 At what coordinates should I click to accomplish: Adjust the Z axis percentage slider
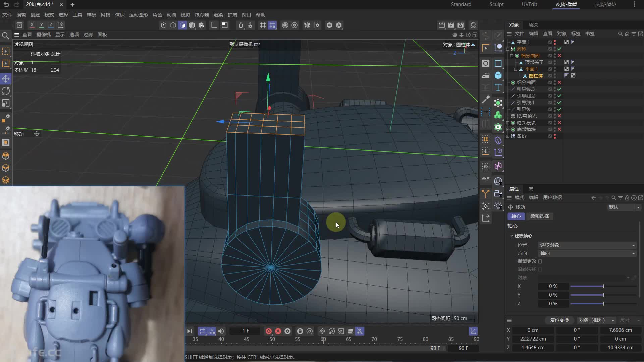[603, 304]
